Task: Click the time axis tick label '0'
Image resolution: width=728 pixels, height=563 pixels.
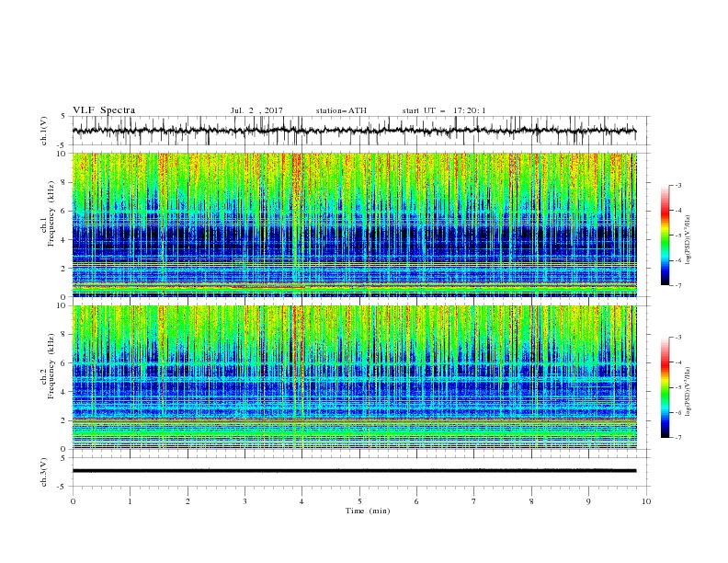Action: 73,501
